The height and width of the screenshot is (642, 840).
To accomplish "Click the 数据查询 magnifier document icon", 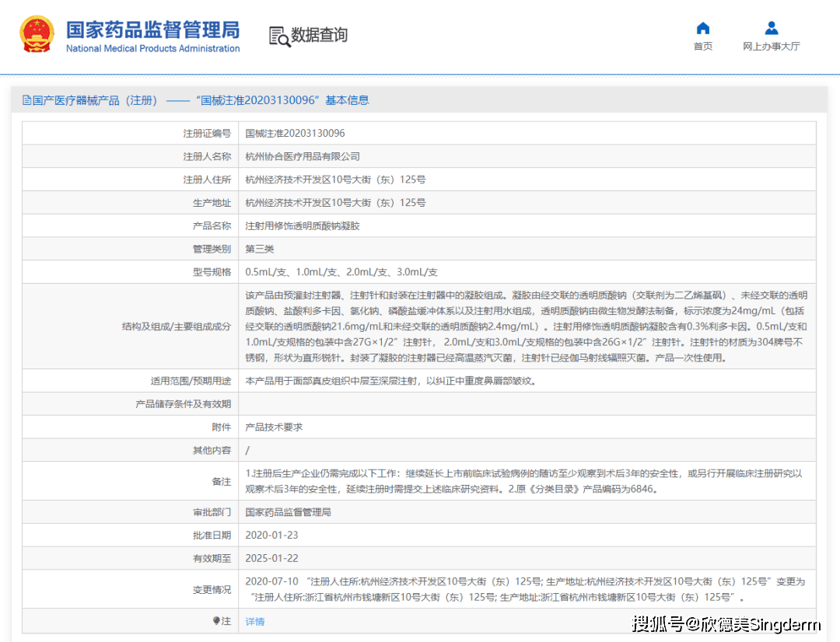I will point(278,36).
